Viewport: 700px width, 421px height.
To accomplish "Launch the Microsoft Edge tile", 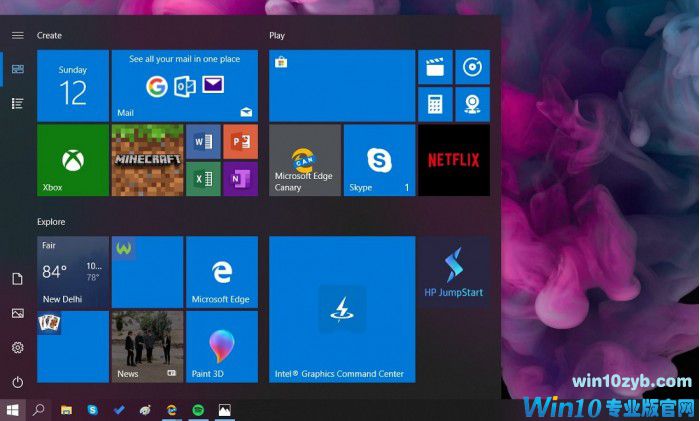I will [x=222, y=272].
